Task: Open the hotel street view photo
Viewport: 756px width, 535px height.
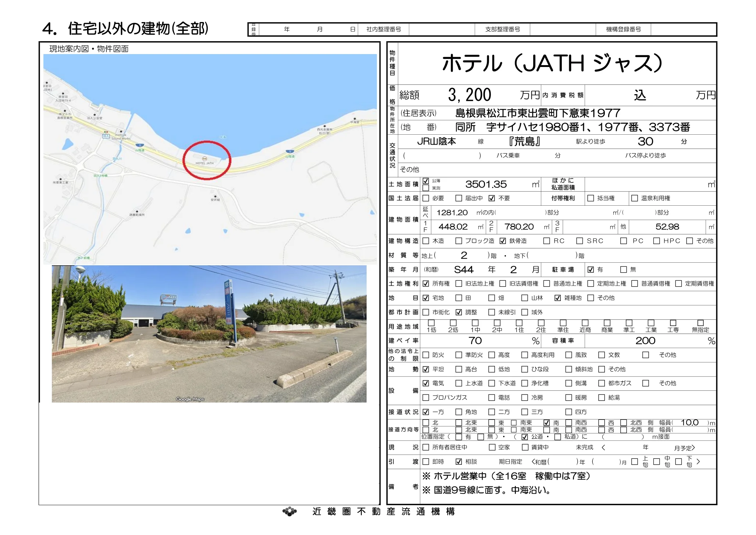Action: click(209, 334)
